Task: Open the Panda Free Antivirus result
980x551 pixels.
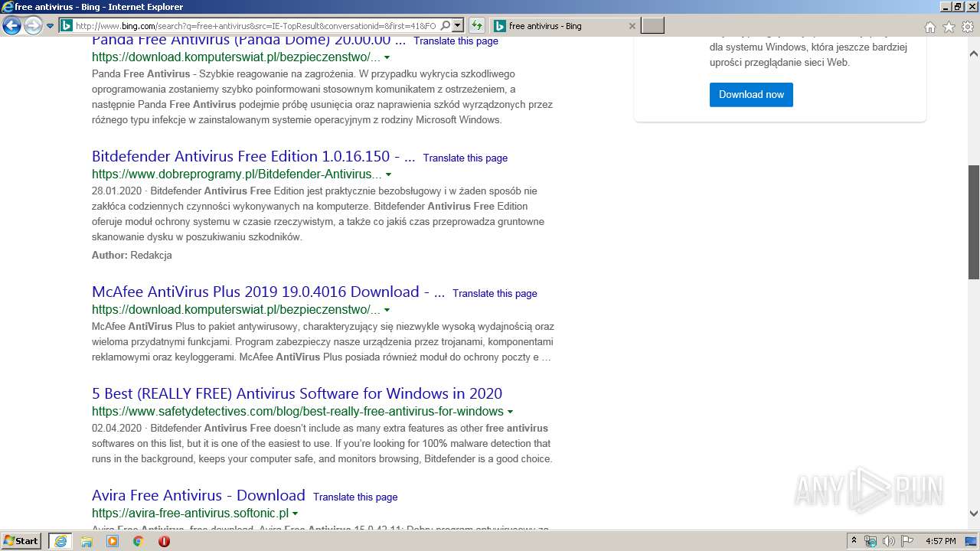Action: pyautogui.click(x=249, y=41)
